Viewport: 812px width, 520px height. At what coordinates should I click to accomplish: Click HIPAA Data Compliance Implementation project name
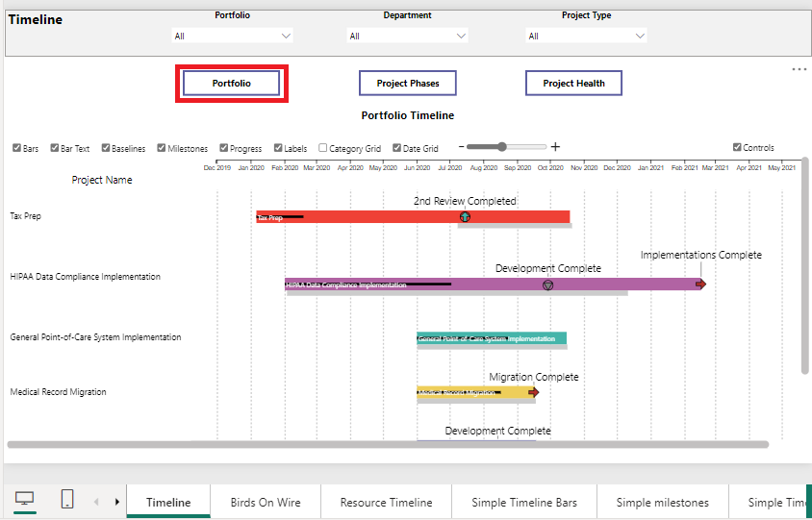[86, 276]
